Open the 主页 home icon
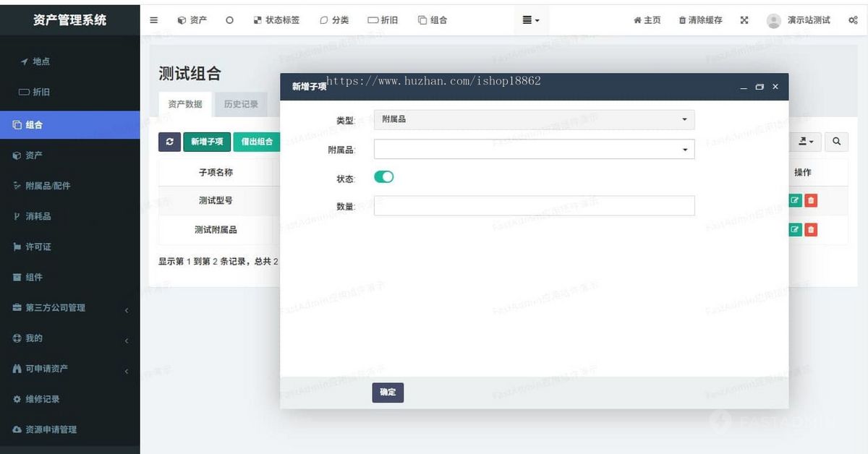The height and width of the screenshot is (454, 868). 637,20
